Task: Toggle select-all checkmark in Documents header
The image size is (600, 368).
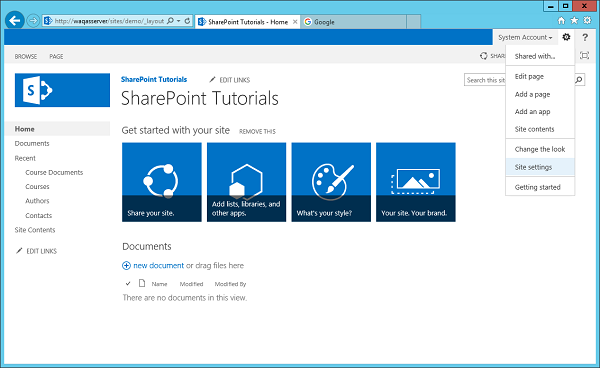Action: [x=128, y=283]
